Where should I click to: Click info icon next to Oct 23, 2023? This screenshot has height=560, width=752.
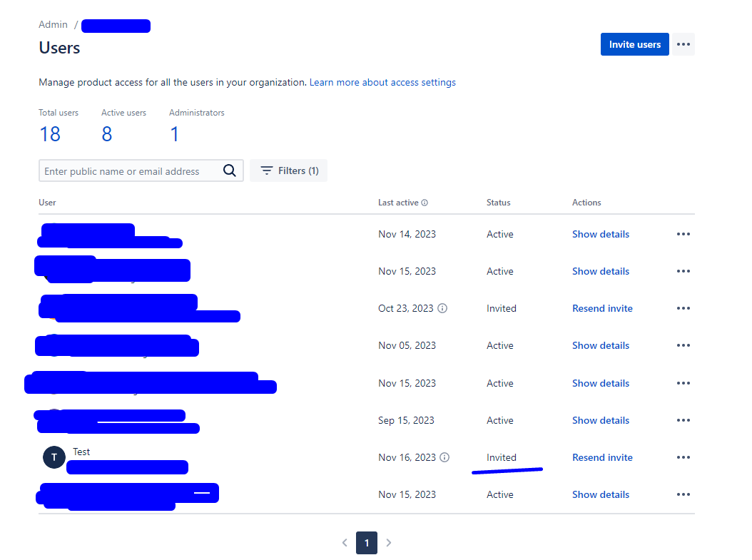tap(442, 308)
